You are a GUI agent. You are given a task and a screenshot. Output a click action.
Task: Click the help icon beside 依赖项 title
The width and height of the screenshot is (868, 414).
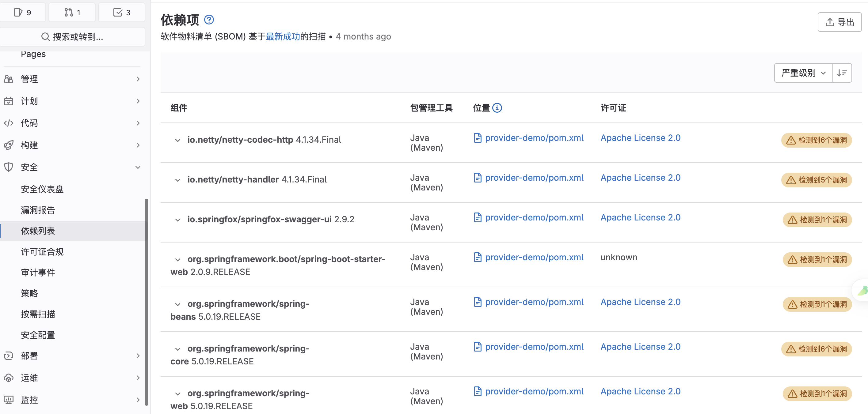[209, 20]
